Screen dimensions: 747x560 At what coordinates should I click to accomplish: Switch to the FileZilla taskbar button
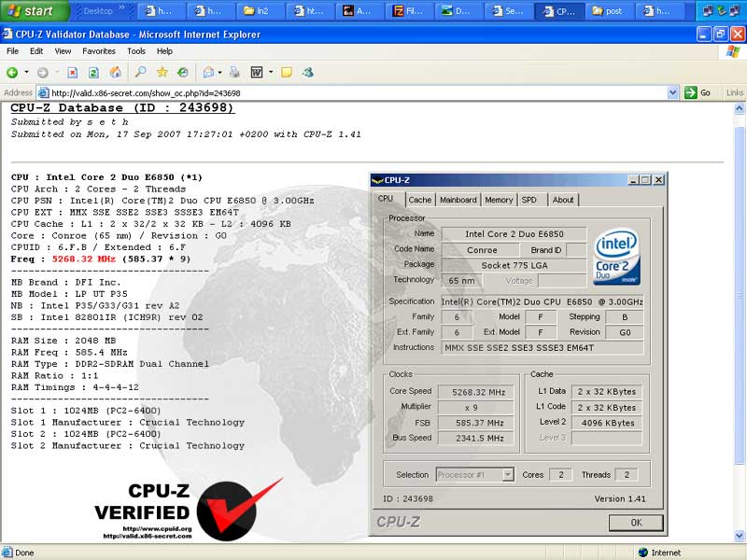tap(410, 11)
